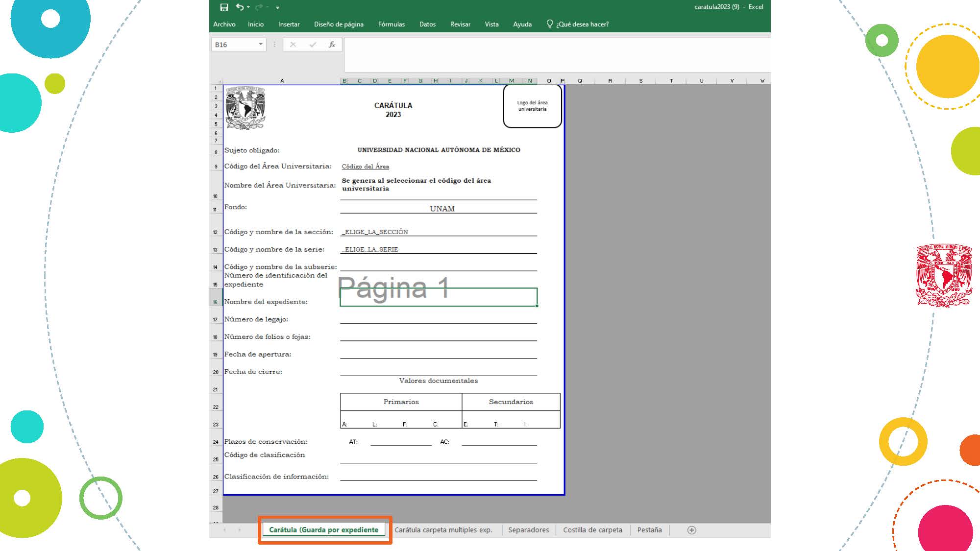980x551 pixels.
Task: Expand the Name Box dropdown arrow
Action: (261, 44)
